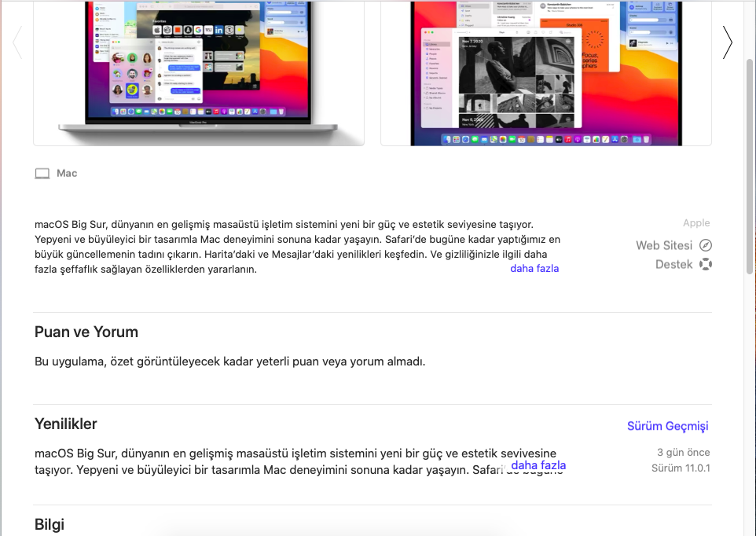
Task: Expand Yenilikler text with daha fazla
Action: pos(538,465)
